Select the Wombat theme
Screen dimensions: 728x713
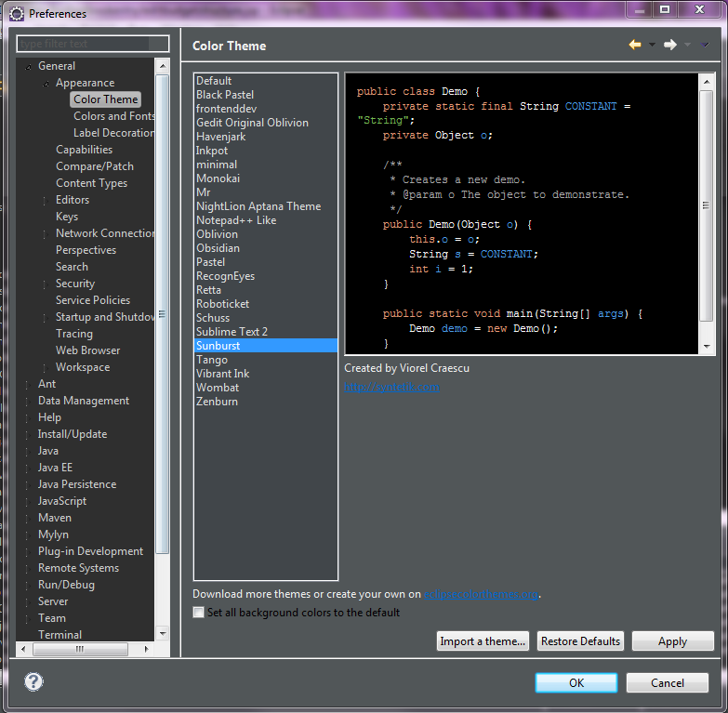(x=266, y=387)
